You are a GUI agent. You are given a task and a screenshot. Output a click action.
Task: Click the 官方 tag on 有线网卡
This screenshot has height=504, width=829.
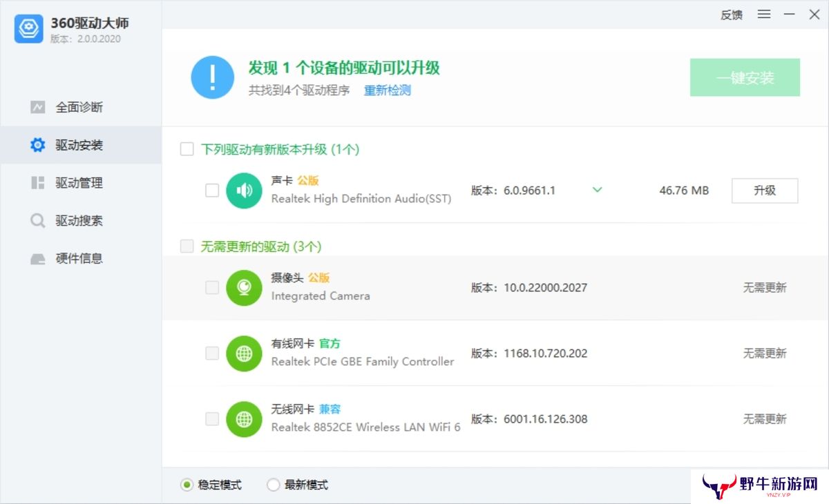pyautogui.click(x=330, y=344)
